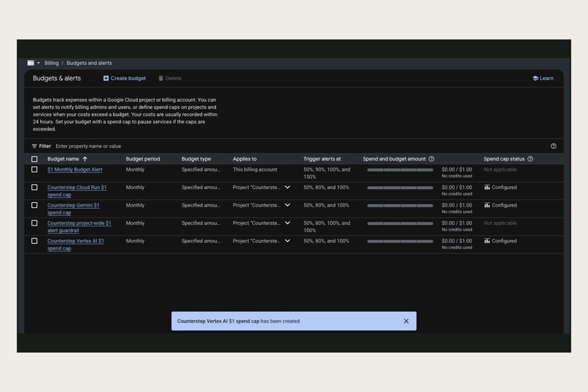
Task: Click the Budget type column header
Action: click(196, 159)
